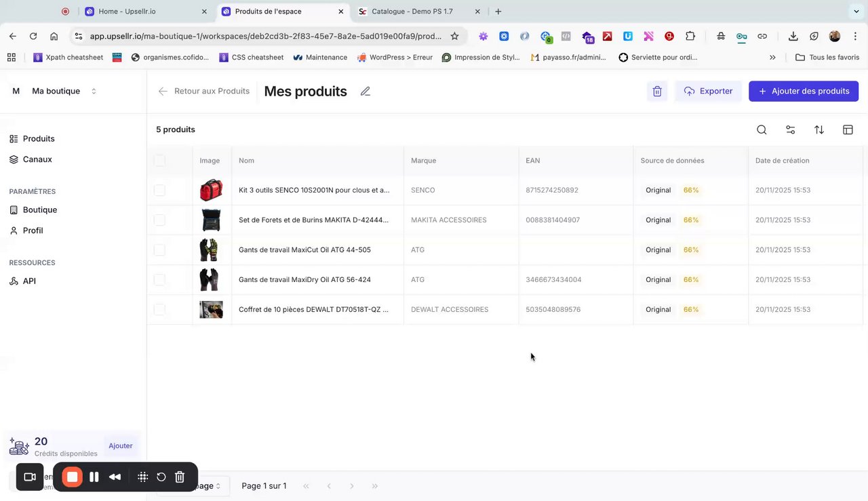Open the apps grid in bookmarks bar
868x501 pixels.
pyautogui.click(x=12, y=58)
